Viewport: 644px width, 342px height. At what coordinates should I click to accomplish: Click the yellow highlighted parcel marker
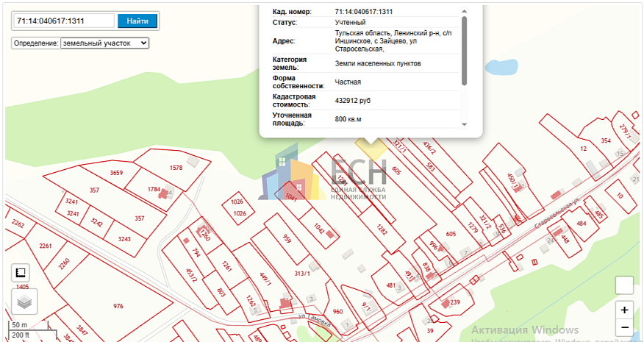371,149
